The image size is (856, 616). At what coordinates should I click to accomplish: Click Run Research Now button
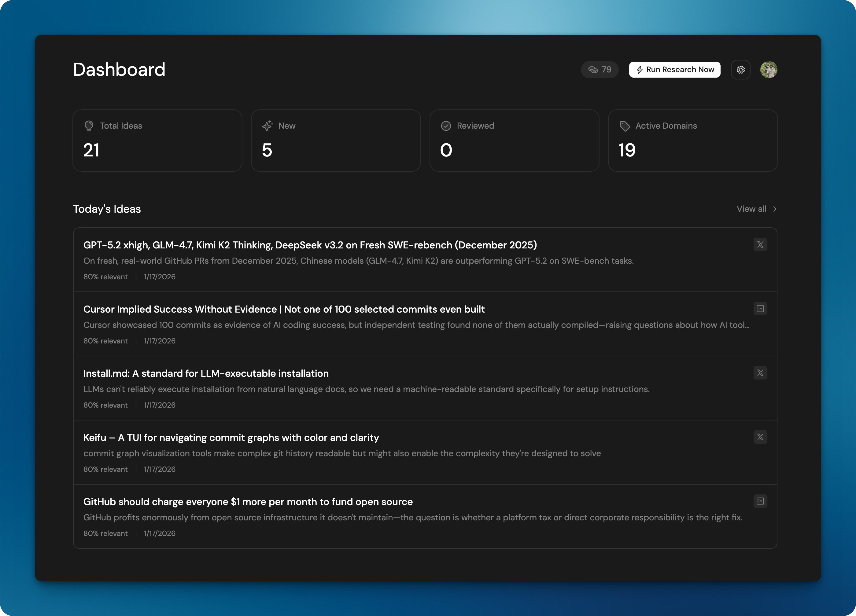click(x=674, y=70)
